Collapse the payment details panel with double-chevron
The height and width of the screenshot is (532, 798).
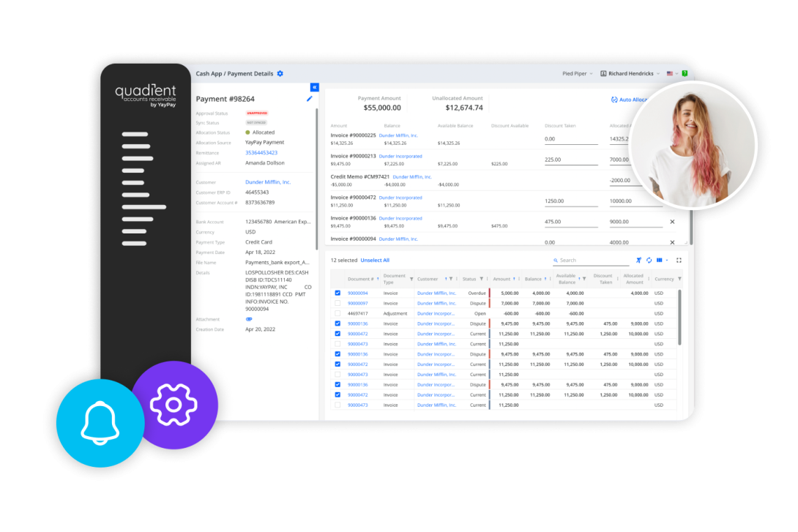[x=315, y=87]
